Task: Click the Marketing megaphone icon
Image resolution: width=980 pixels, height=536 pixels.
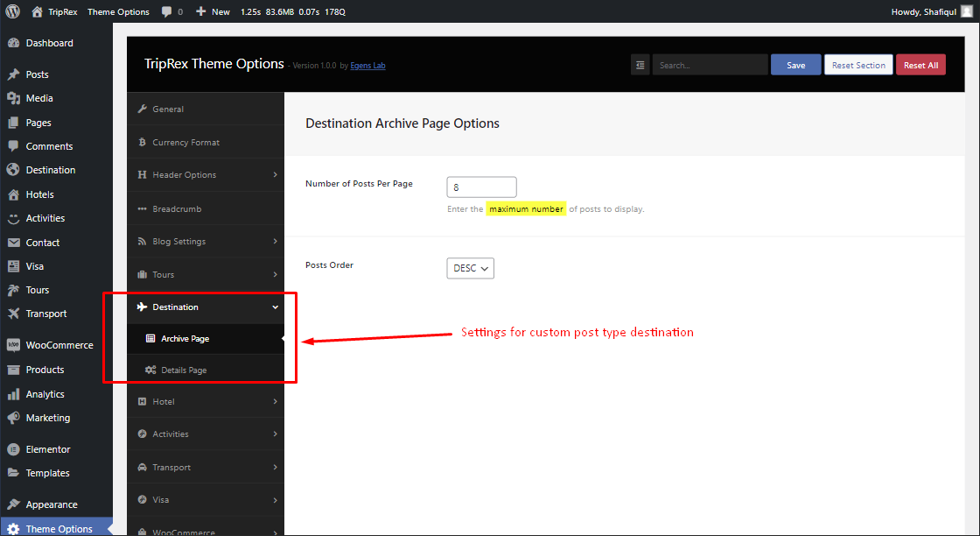Action: [13, 419]
